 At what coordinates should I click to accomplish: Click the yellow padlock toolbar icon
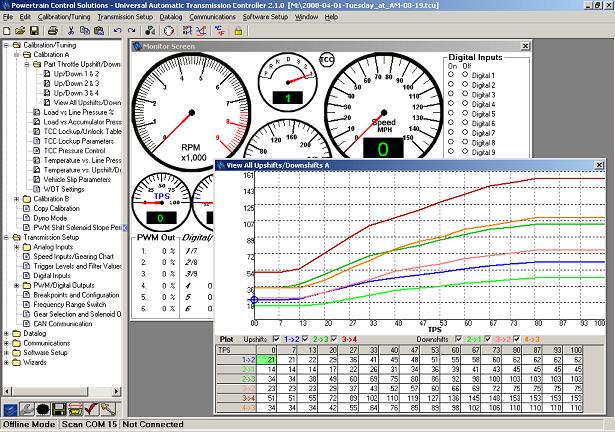coord(238,31)
